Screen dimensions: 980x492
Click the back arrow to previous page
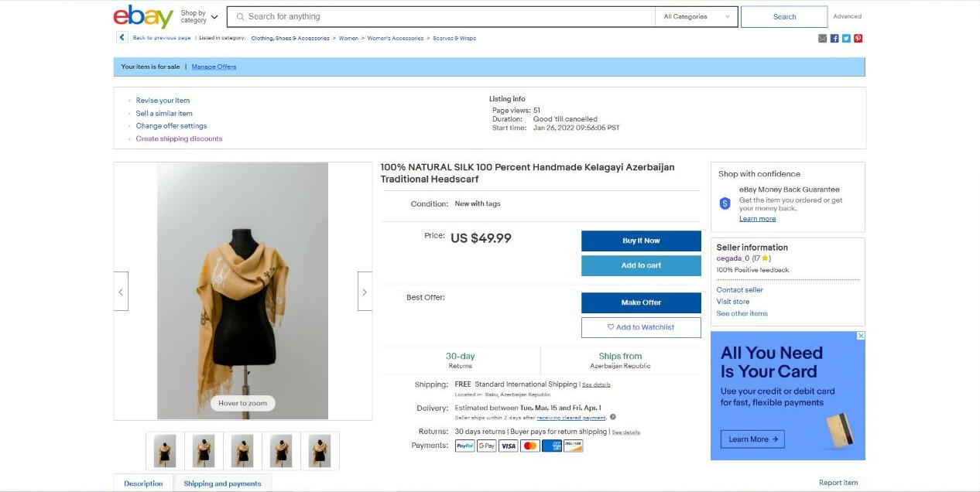pyautogui.click(x=122, y=37)
